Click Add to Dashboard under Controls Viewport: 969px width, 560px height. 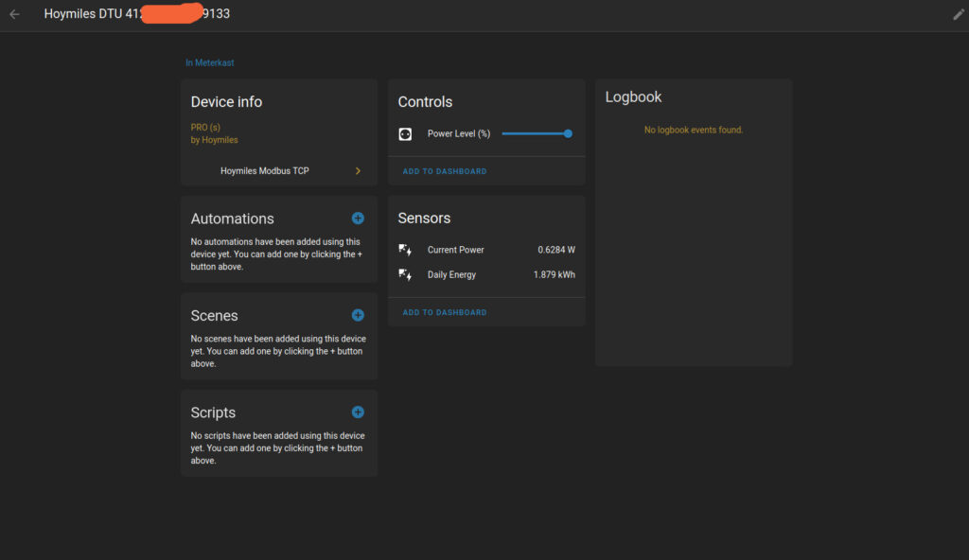tap(445, 171)
